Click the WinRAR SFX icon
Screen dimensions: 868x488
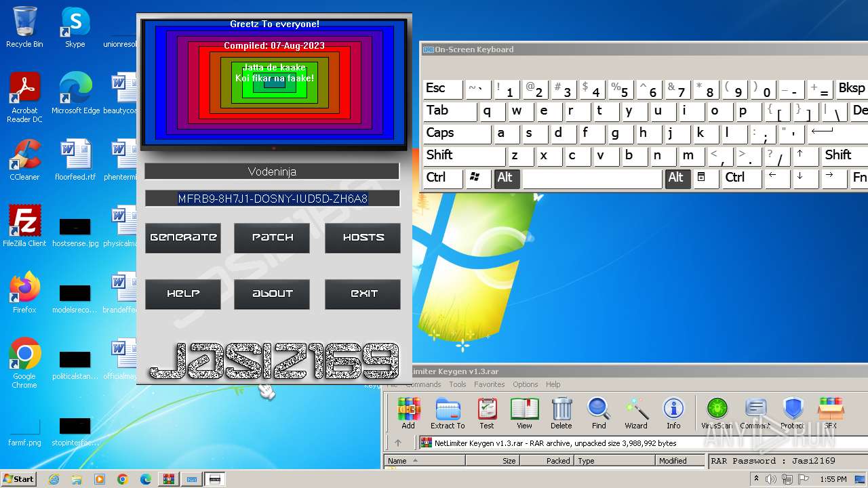[831, 413]
